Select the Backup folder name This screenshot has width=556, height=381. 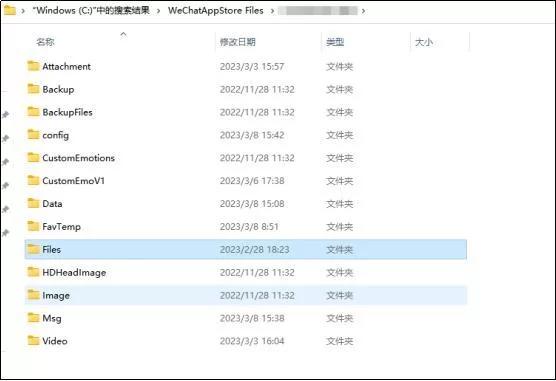[x=58, y=89]
